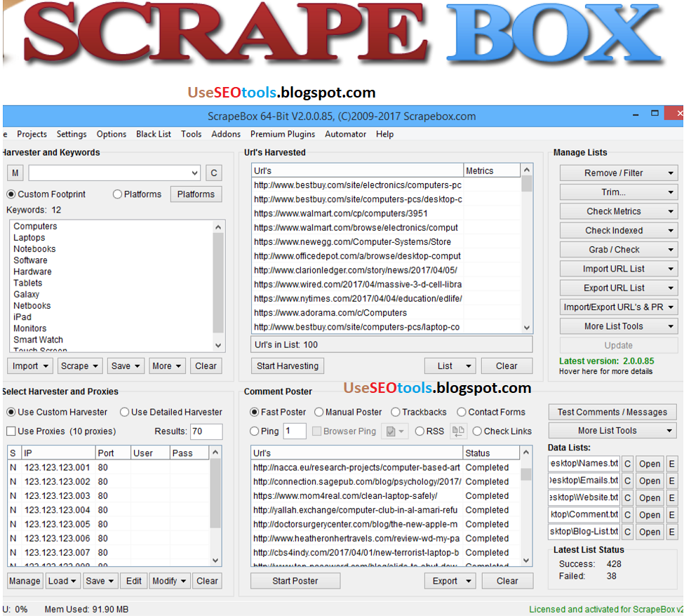Click the keywords list scrollbar

pyautogui.click(x=219, y=286)
